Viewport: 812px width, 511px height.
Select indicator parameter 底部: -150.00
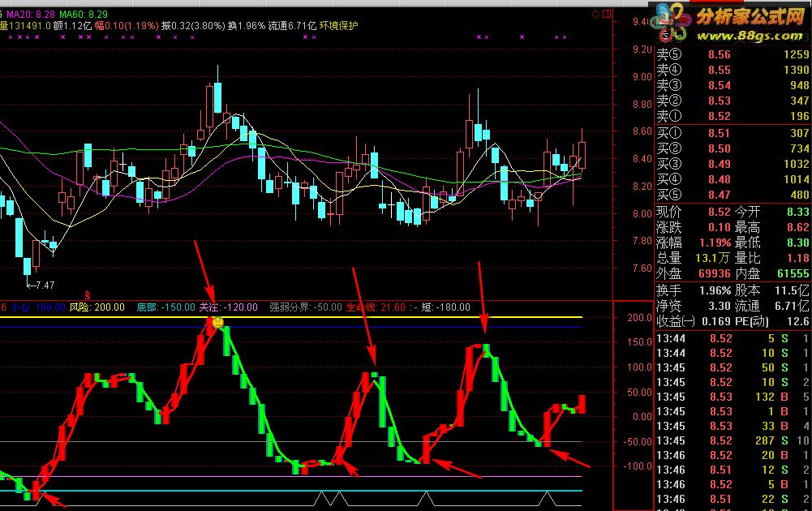coord(165,307)
